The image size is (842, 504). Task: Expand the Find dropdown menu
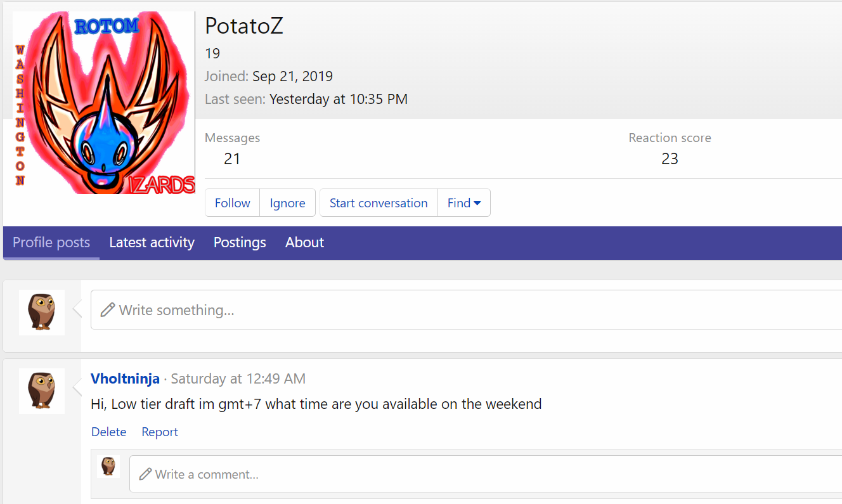pyautogui.click(x=463, y=203)
